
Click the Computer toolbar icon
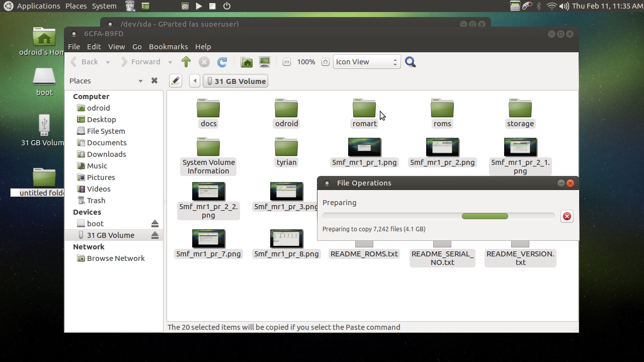pos(265,62)
